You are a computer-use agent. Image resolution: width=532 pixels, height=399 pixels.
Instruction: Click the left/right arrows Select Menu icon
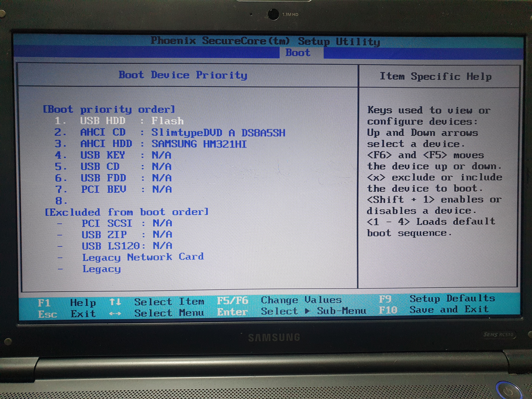click(x=115, y=314)
